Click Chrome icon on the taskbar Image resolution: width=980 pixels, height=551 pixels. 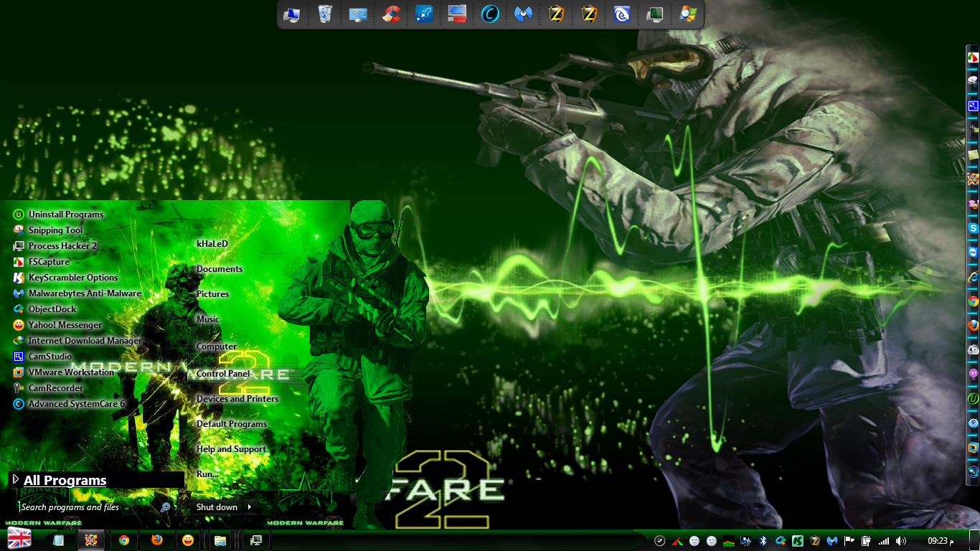tap(124, 540)
